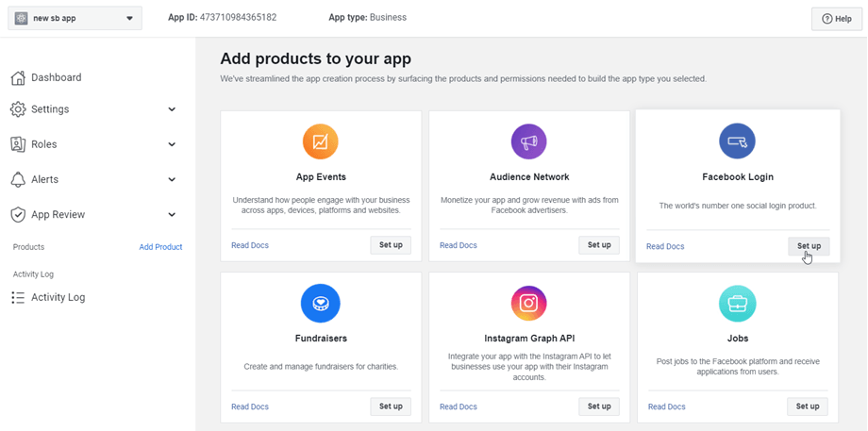Set up the Facebook Login product
The height and width of the screenshot is (431, 868).
pyautogui.click(x=809, y=246)
